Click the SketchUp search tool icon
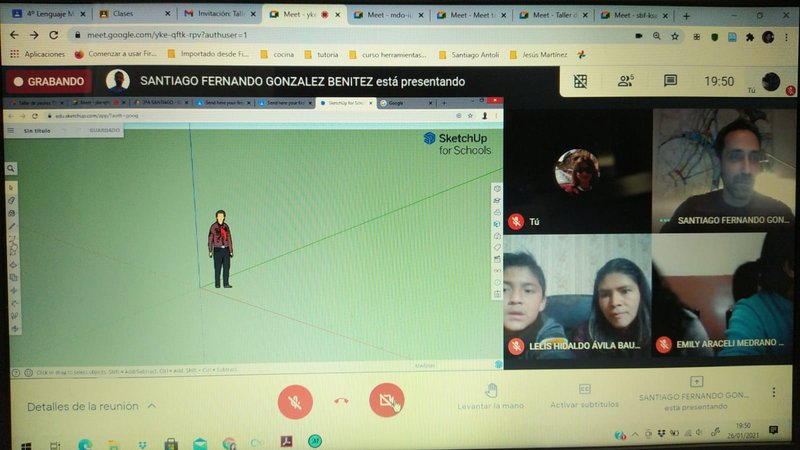This screenshot has width=800, height=450. (x=11, y=169)
